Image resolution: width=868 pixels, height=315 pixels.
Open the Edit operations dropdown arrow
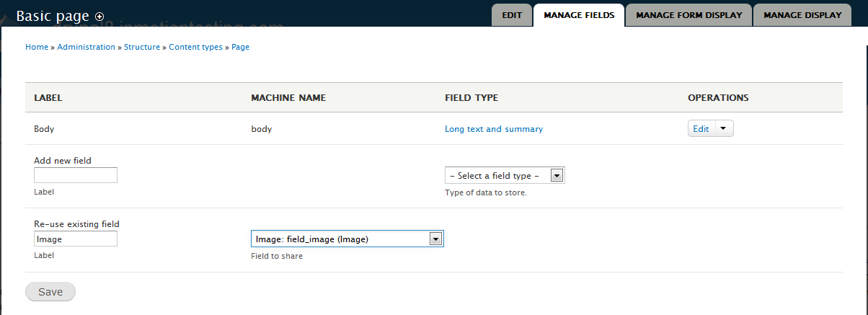pos(724,129)
